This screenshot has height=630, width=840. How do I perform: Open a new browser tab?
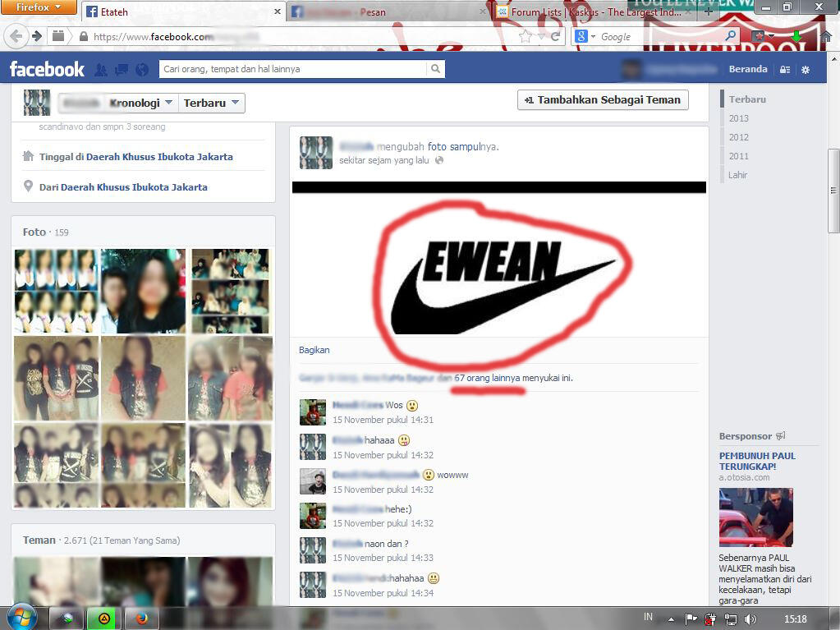pyautogui.click(x=709, y=11)
